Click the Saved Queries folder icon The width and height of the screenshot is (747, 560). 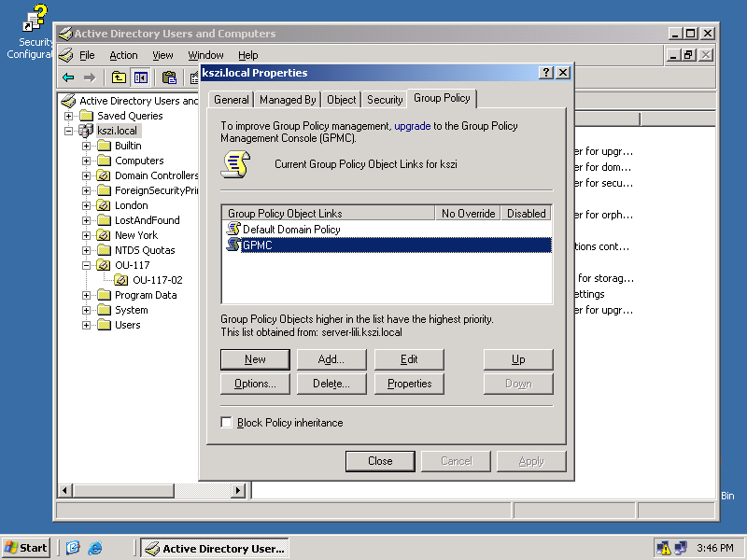click(86, 116)
